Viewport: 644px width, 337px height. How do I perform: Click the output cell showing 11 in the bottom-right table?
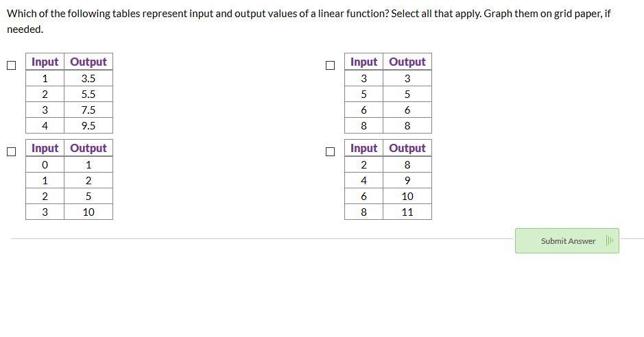407,212
